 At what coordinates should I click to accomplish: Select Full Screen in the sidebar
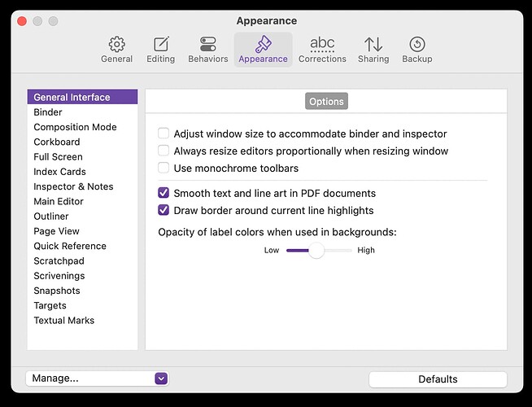(82, 157)
